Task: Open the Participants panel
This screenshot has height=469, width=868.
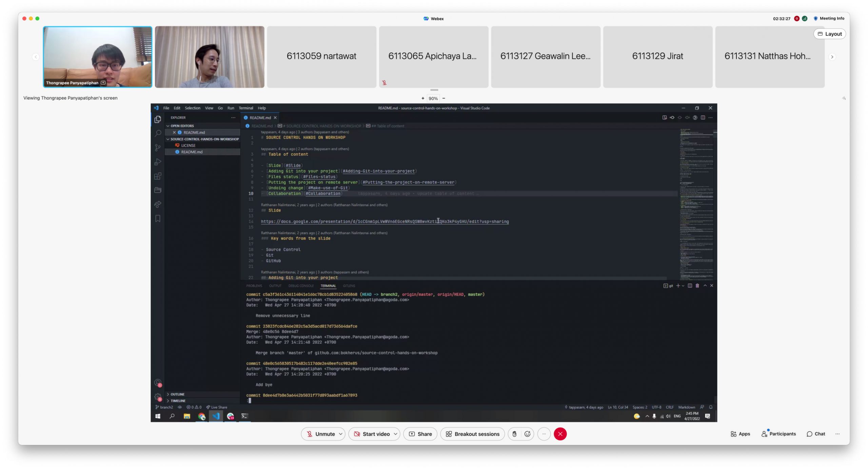Action: pos(778,434)
